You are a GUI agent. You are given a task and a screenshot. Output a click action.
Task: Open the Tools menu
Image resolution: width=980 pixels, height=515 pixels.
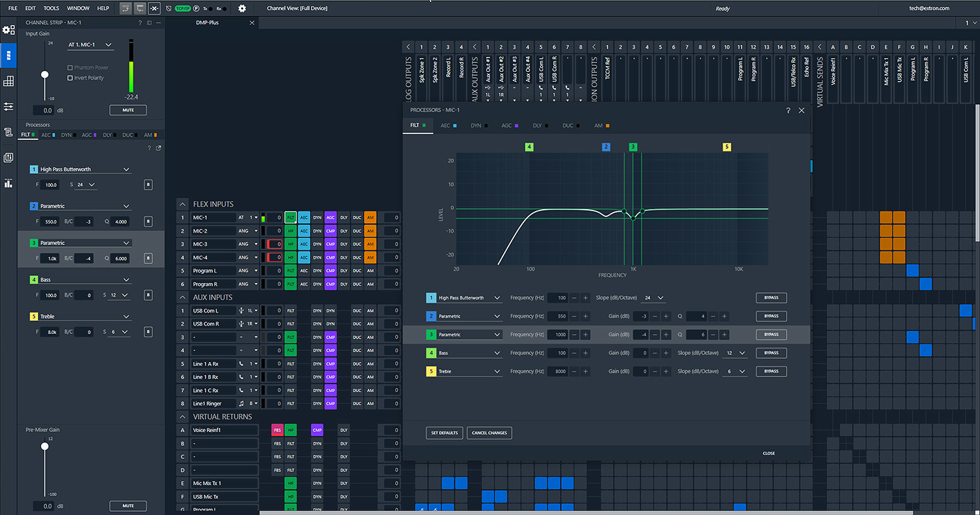coord(51,8)
